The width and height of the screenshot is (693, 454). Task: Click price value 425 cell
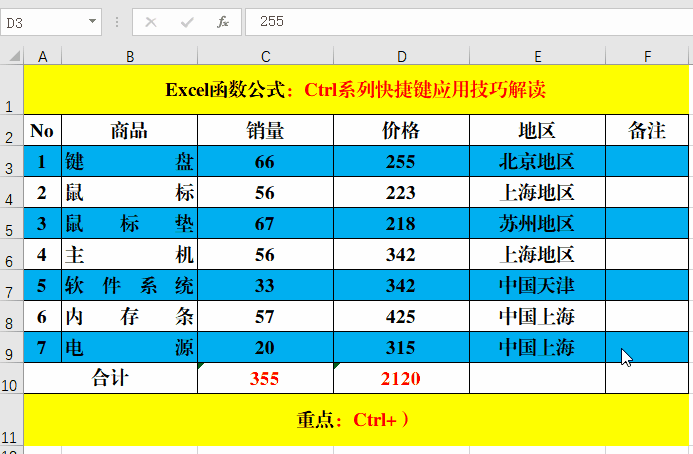coord(401,316)
